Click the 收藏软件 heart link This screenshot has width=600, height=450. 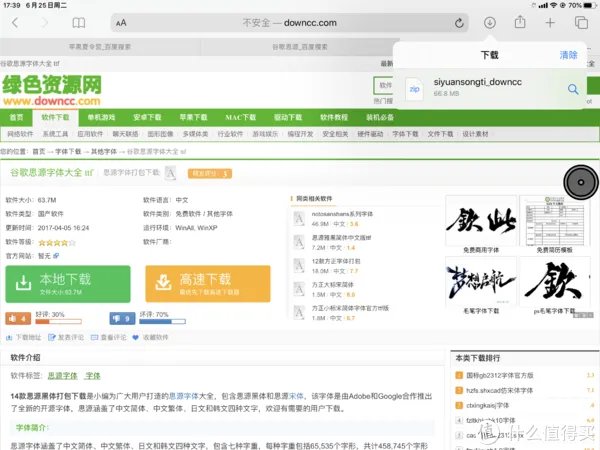[x=150, y=338]
